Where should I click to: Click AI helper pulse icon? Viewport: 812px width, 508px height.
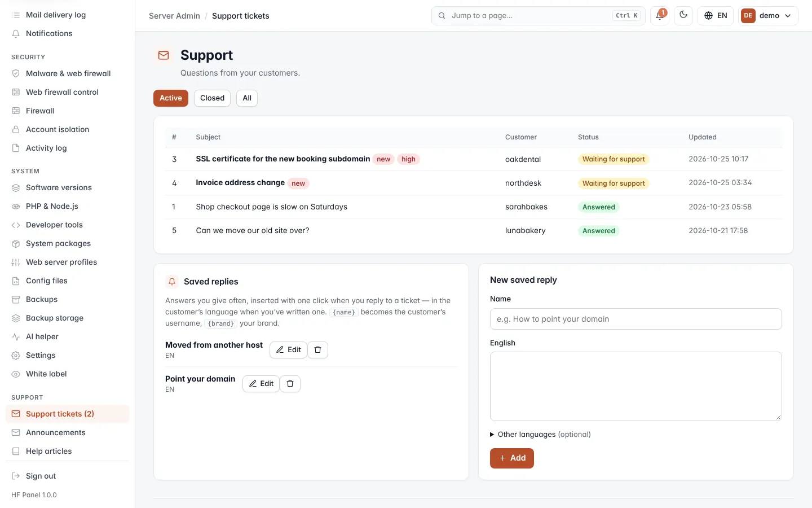[16, 336]
